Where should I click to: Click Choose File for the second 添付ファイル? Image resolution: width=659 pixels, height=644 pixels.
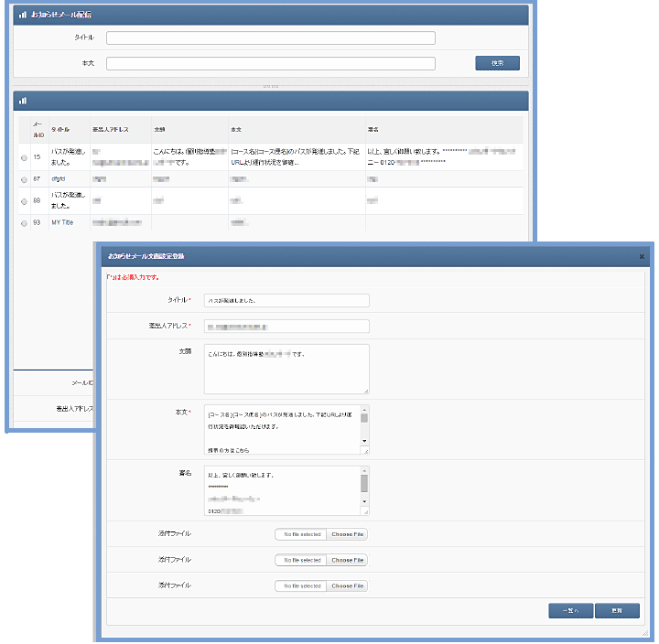coord(347,560)
